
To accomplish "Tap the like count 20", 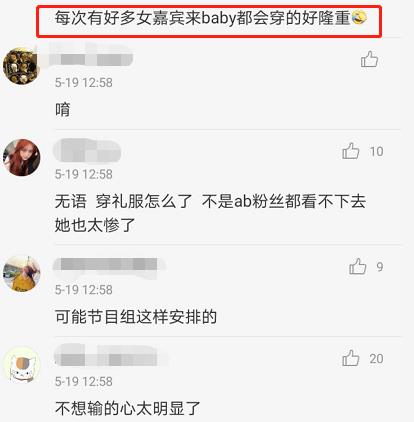I will point(376,359).
